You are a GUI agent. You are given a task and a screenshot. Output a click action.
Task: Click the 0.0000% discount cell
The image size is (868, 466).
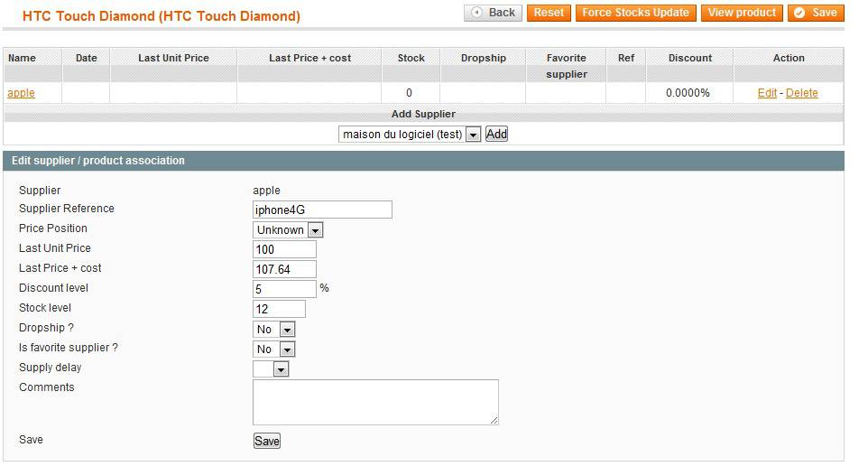coord(688,92)
